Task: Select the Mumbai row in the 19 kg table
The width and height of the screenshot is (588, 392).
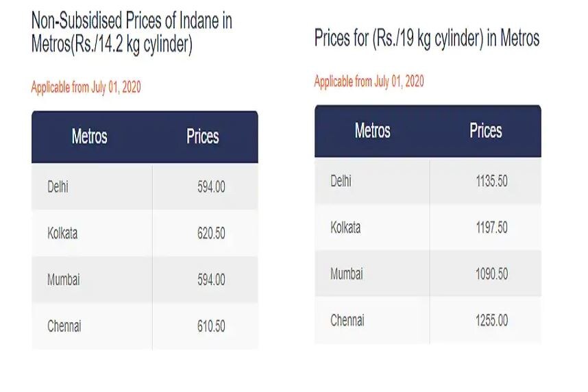Action: point(428,274)
